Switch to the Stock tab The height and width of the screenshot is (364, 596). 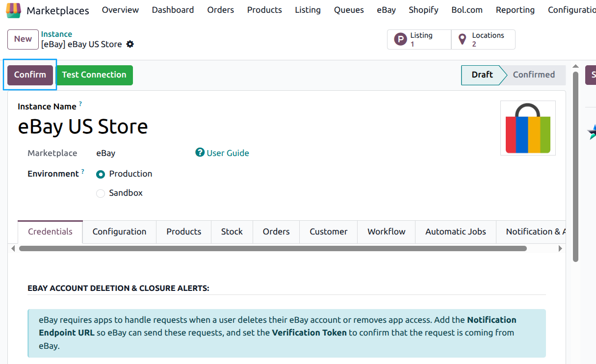pos(232,232)
